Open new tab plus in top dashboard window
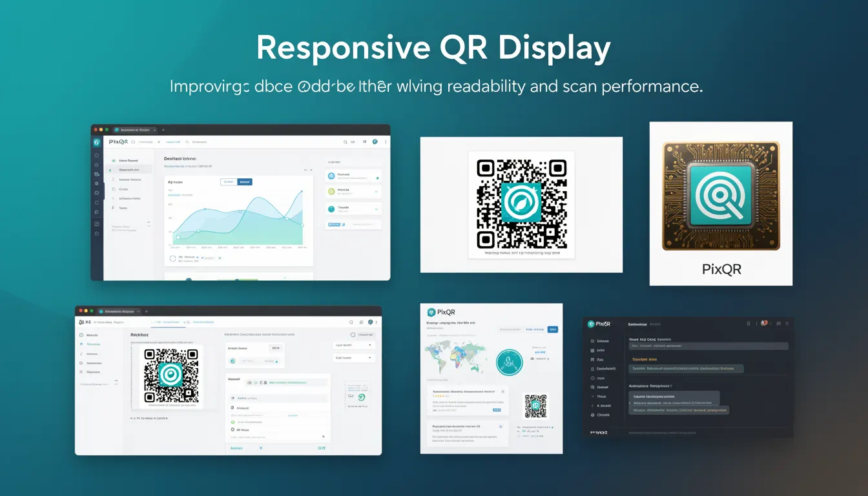This screenshot has height=496, width=868. pyautogui.click(x=163, y=130)
